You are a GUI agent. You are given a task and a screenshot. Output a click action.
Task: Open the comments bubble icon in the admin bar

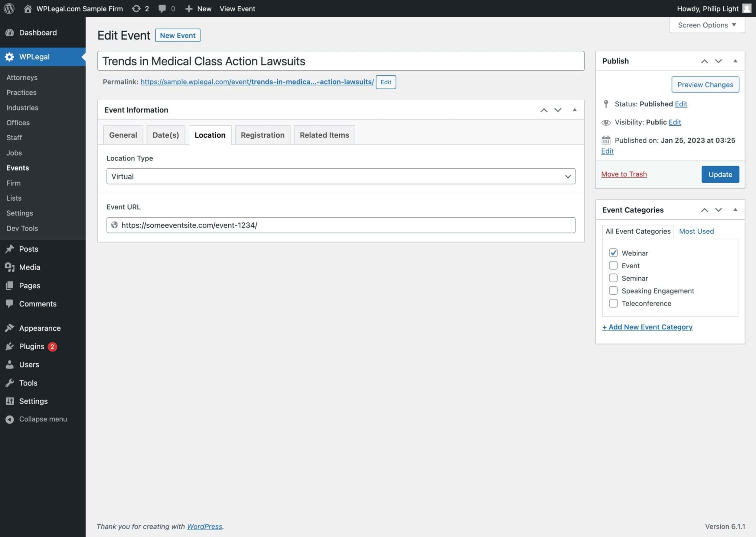pyautogui.click(x=162, y=8)
